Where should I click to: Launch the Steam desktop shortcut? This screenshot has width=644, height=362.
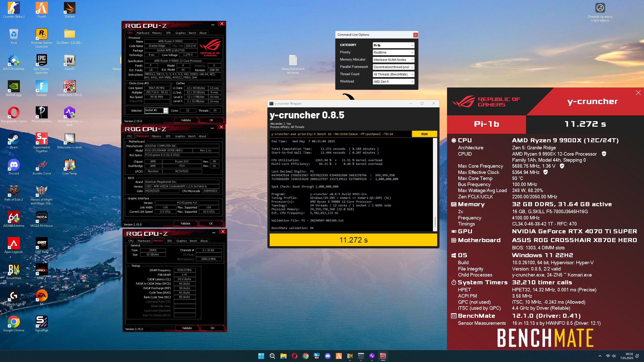[14, 141]
